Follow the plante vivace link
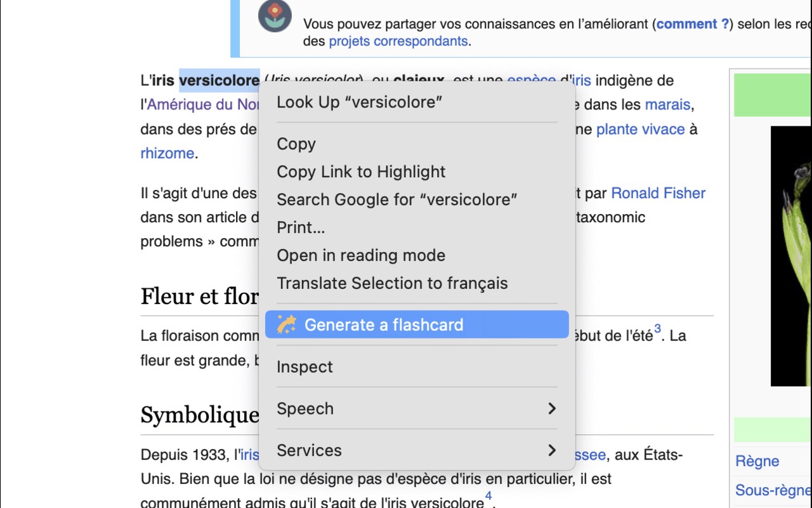This screenshot has width=812, height=508. click(640, 130)
